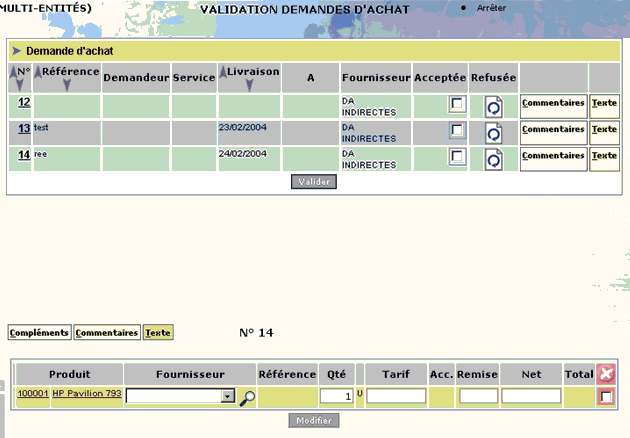
Task: Click the Valider button
Action: tap(314, 182)
